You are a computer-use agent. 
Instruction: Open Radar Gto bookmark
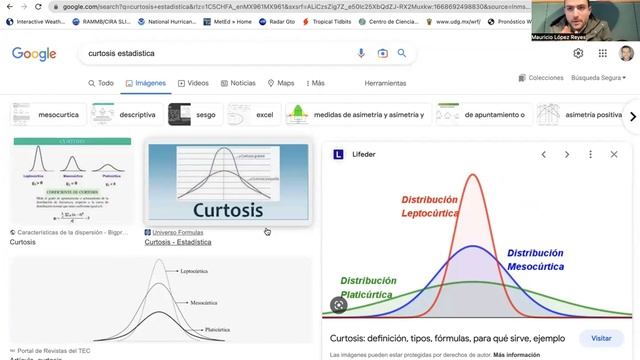[277, 22]
